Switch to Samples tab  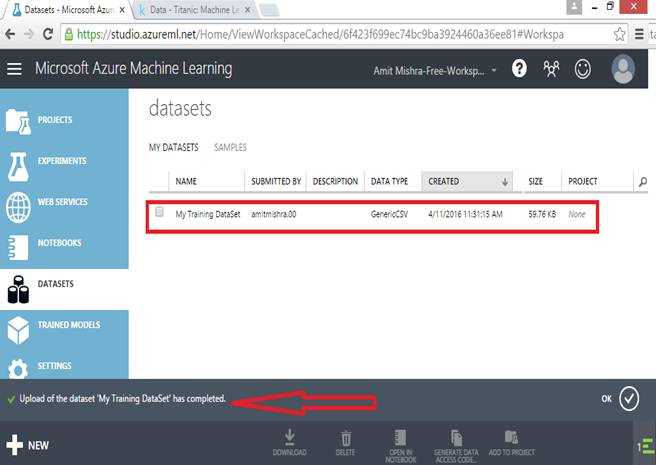click(x=231, y=147)
